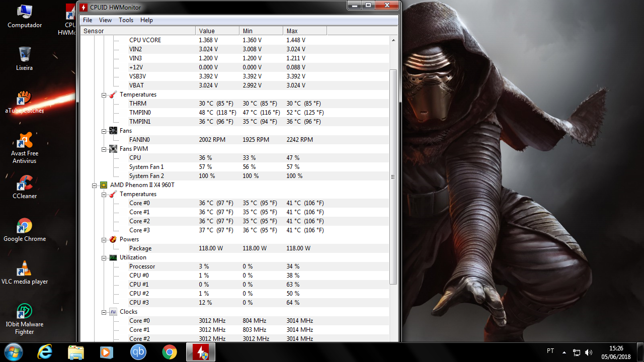The width and height of the screenshot is (644, 362).
Task: Click the vertical scrollbar thumb in HWMonitor
Action: 393,177
